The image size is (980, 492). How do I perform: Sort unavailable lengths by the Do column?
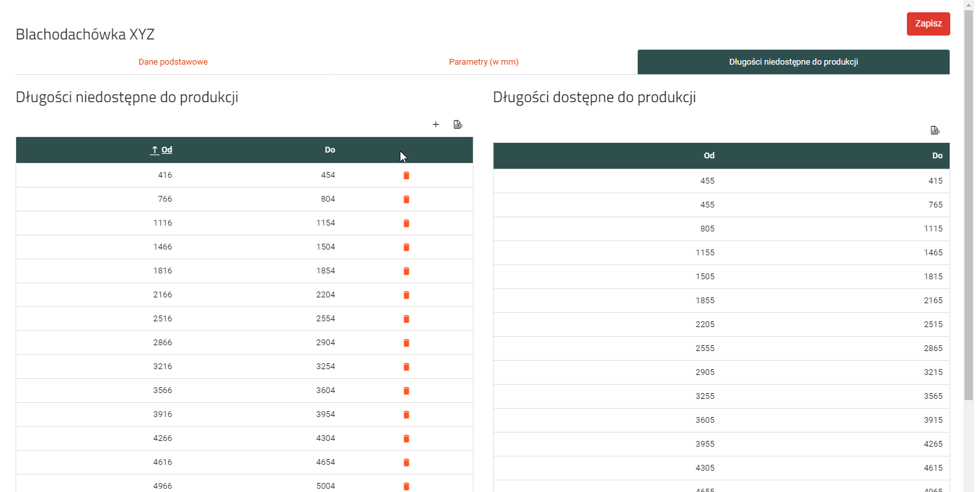pyautogui.click(x=330, y=150)
